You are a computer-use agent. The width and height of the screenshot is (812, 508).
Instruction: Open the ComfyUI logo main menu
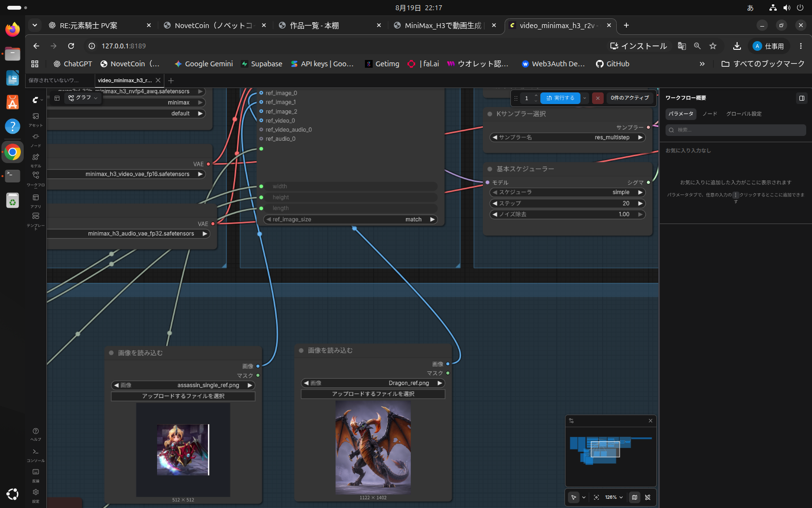(x=36, y=100)
